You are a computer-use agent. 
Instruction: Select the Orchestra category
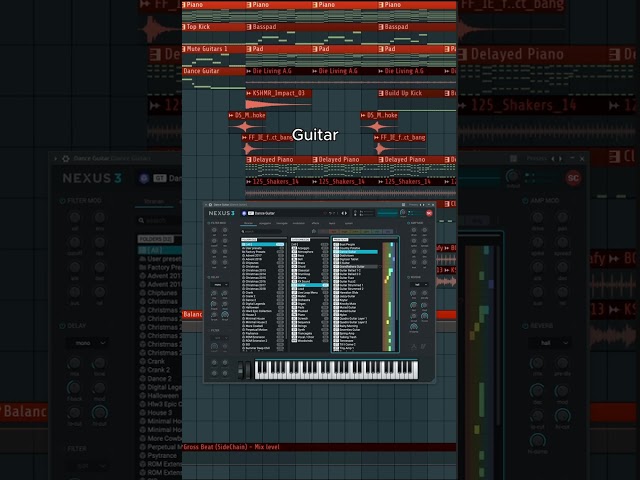[310, 300]
